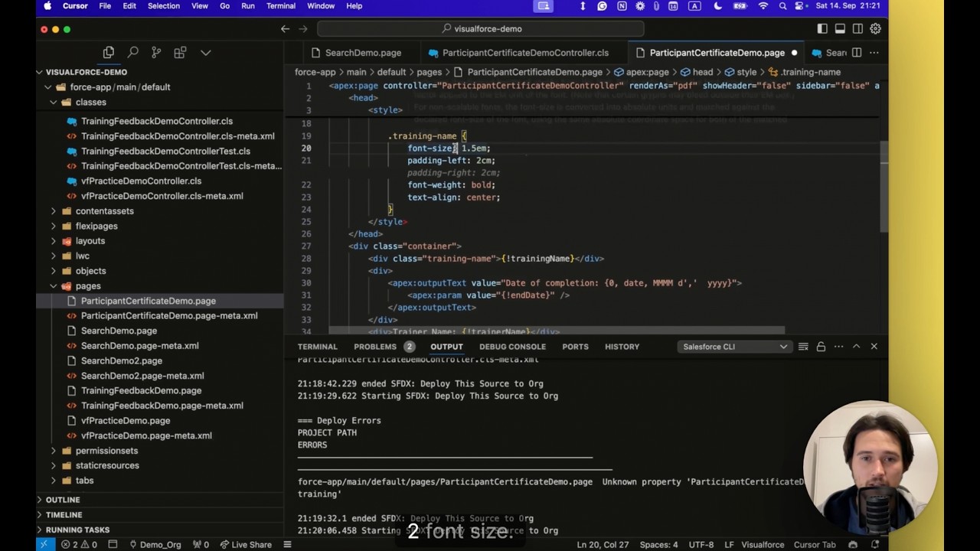Close the bottom panel
The width and height of the screenshot is (980, 551).
pyautogui.click(x=874, y=347)
